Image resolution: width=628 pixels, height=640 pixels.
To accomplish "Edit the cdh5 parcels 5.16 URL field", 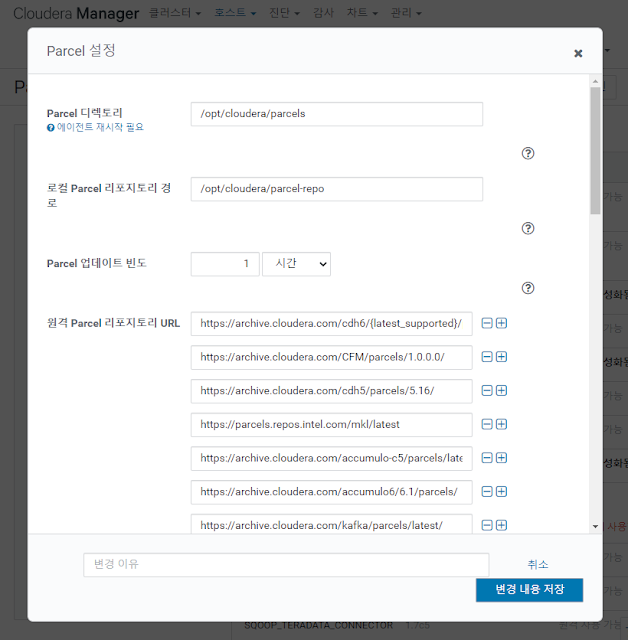I will coord(331,391).
